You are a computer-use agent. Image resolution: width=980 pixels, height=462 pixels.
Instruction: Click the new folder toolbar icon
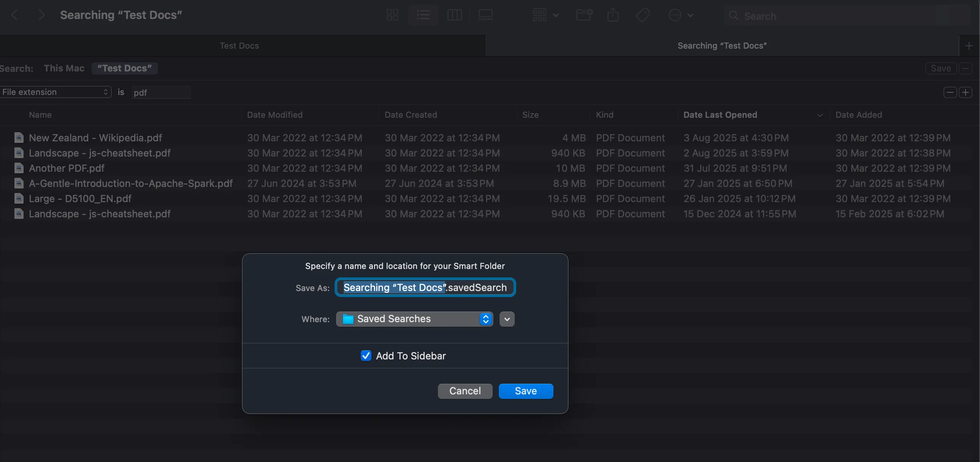point(584,15)
